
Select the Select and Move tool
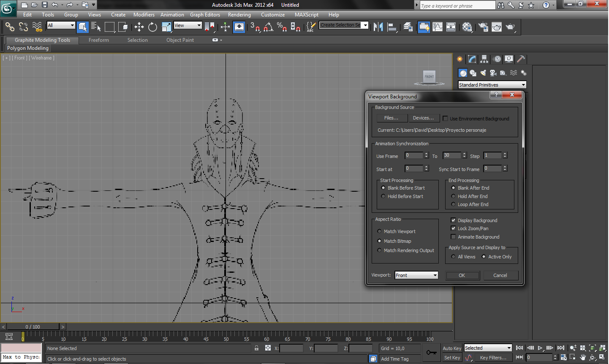click(139, 27)
